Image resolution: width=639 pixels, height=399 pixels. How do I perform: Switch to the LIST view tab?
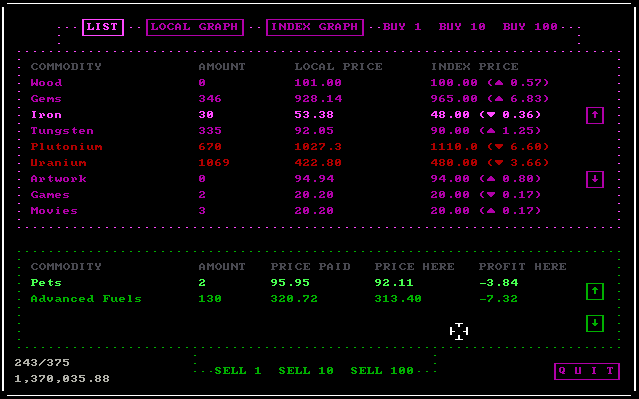pyautogui.click(x=103, y=27)
